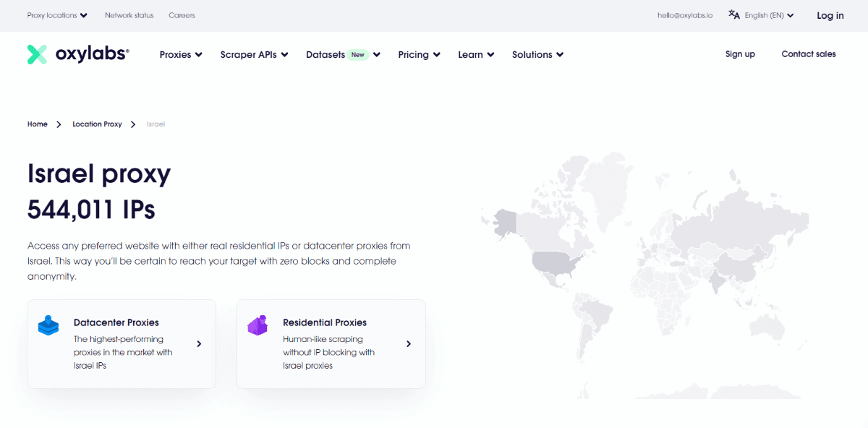Expand the Proxies menu
Image resolution: width=868 pixels, height=428 pixels.
coord(181,54)
